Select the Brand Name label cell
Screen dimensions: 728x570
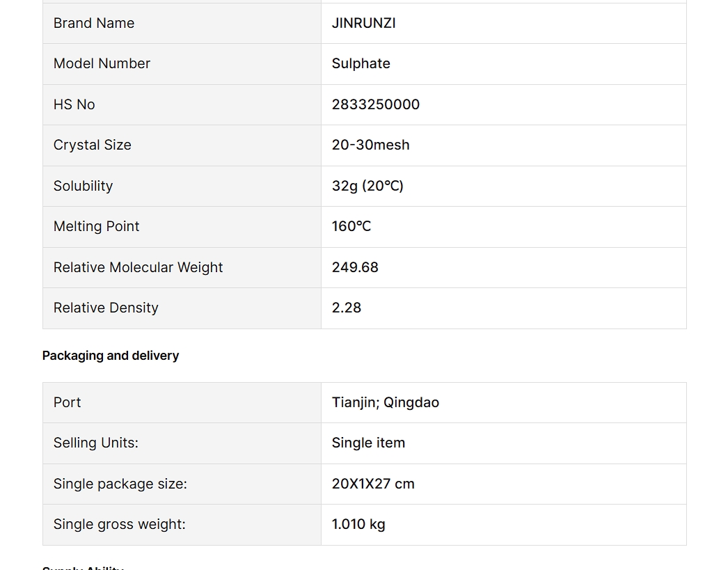94,23
